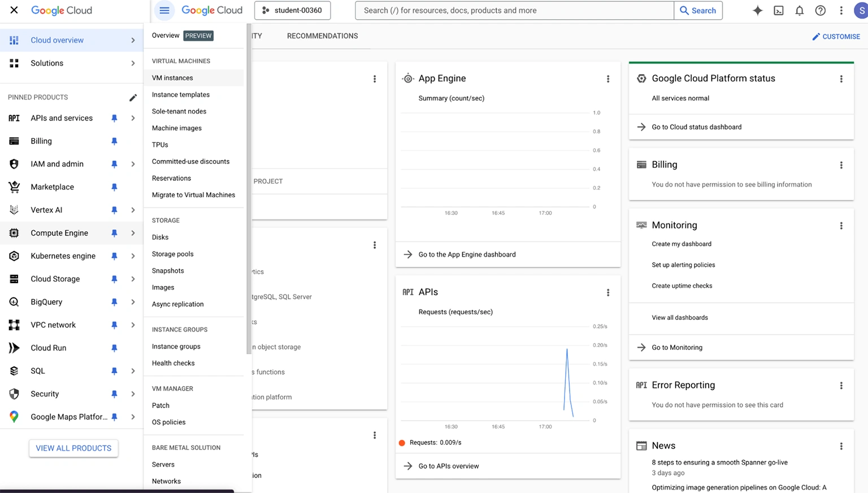Go to the App Engine dashboard
Image resolution: width=868 pixels, height=493 pixels.
(x=467, y=254)
